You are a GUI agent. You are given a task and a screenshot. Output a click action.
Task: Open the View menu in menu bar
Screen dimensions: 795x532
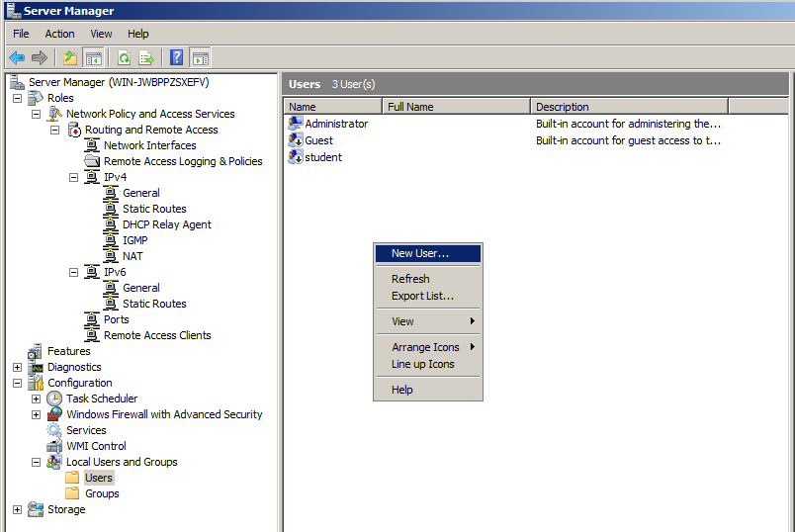point(101,34)
